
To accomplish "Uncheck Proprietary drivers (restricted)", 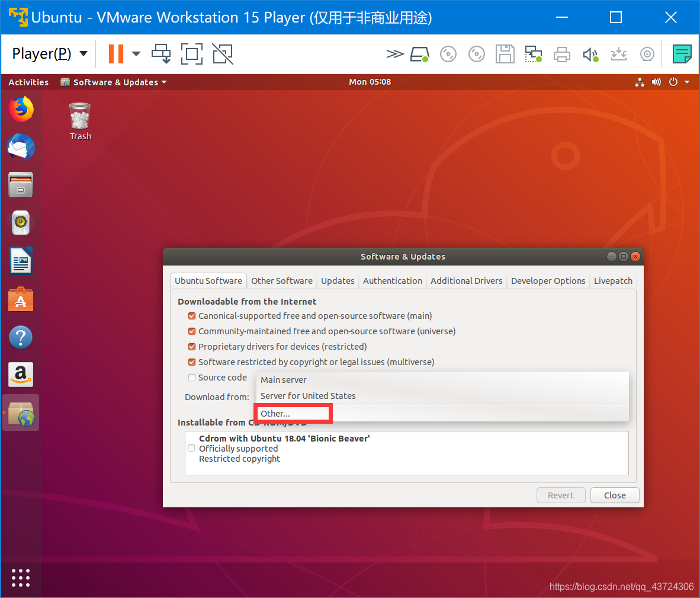I will tap(192, 347).
